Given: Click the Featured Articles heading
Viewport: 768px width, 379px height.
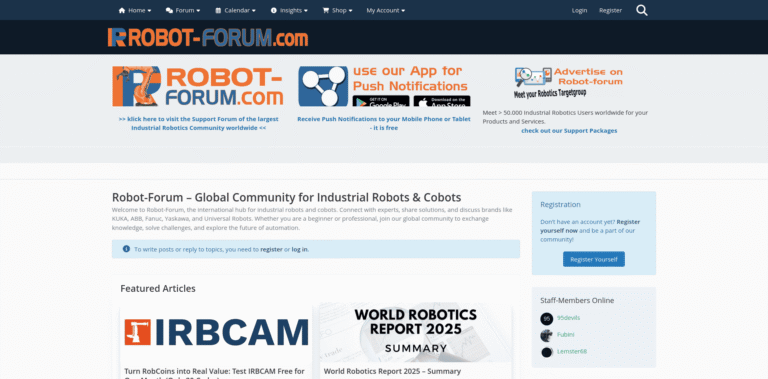Looking at the screenshot, I should tap(158, 288).
